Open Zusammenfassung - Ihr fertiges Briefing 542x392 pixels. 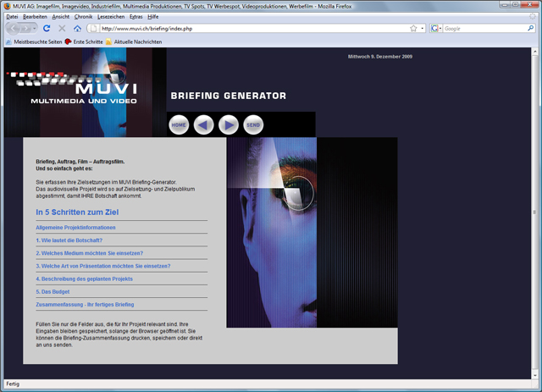pyautogui.click(x=85, y=304)
